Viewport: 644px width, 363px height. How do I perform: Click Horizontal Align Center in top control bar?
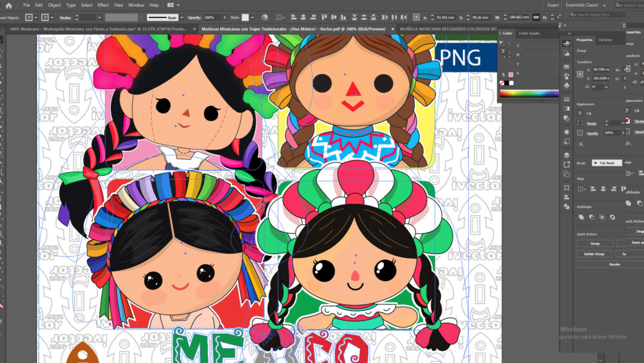point(303,17)
